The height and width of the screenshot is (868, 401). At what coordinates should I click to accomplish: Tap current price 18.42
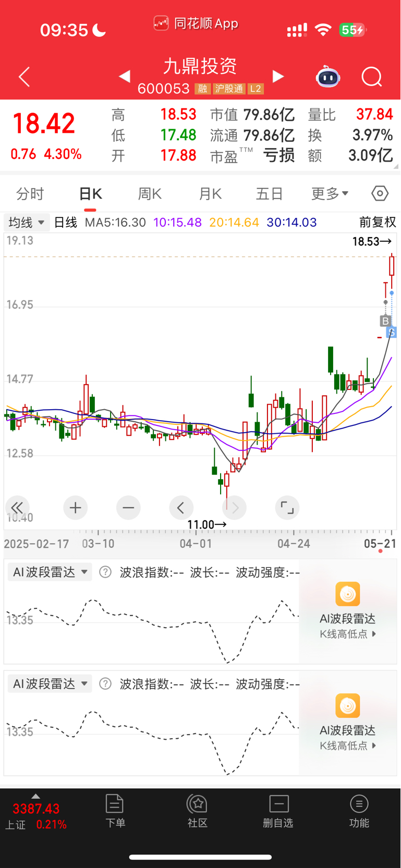click(x=44, y=124)
